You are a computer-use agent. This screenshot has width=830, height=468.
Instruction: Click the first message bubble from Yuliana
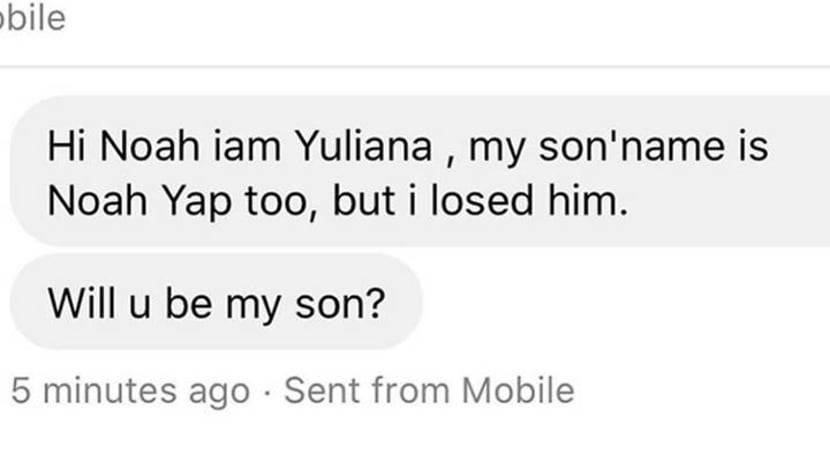[x=420, y=172]
